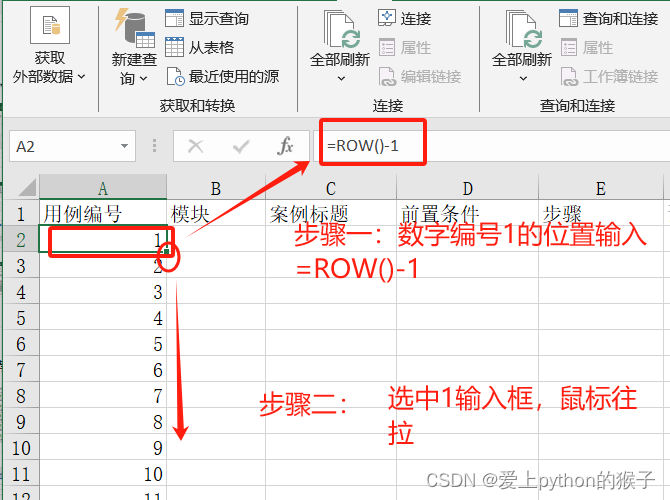Click cell A4 with value 3
The width and height of the screenshot is (670, 500).
coord(103,292)
